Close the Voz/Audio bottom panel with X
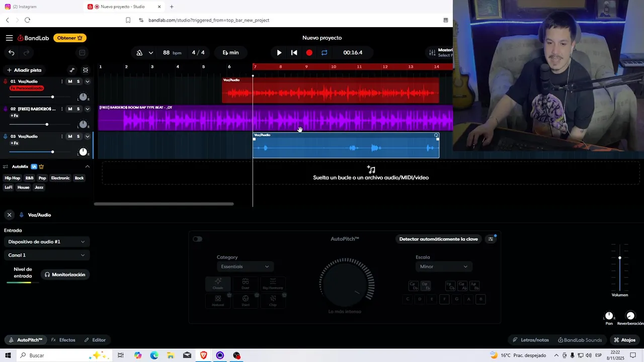 point(9,215)
